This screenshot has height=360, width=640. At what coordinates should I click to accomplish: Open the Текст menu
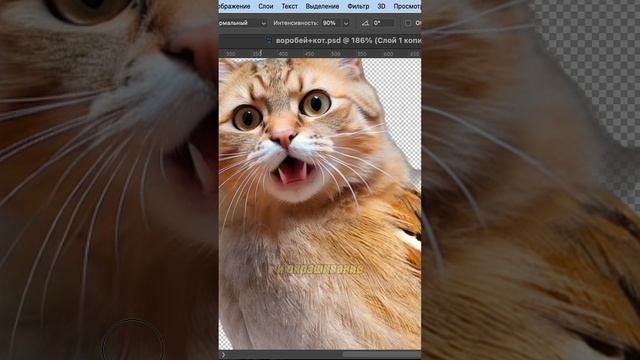[289, 7]
